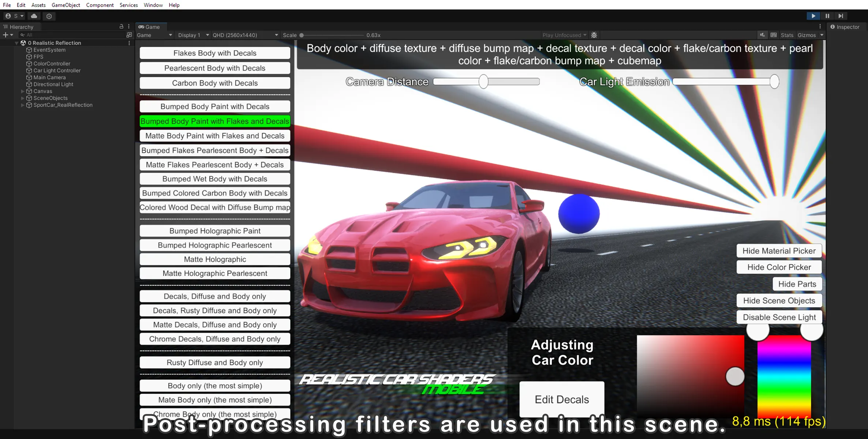Screen dimensions: 868x439
Task: Open the cloud services icon
Action: pyautogui.click(x=34, y=16)
